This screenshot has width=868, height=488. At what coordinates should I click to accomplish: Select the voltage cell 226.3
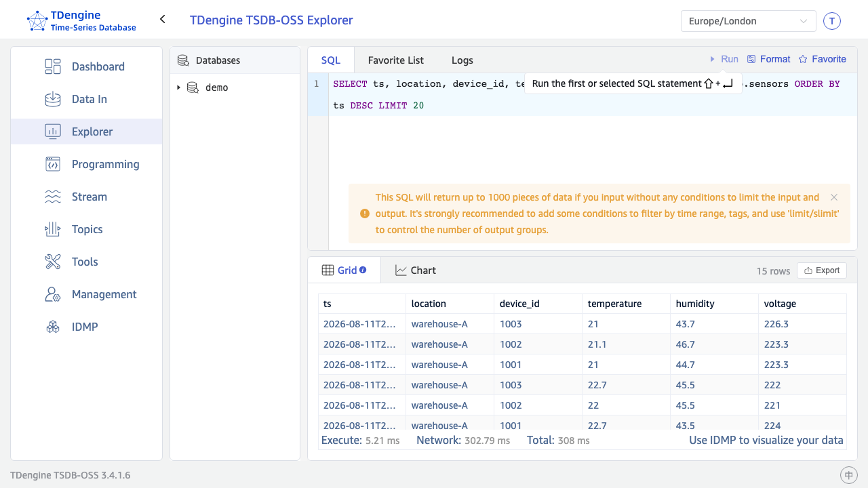tap(803, 324)
